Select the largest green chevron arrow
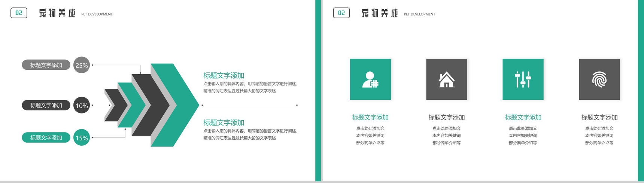Image resolution: width=644 pixels, height=183 pixels. point(179,105)
